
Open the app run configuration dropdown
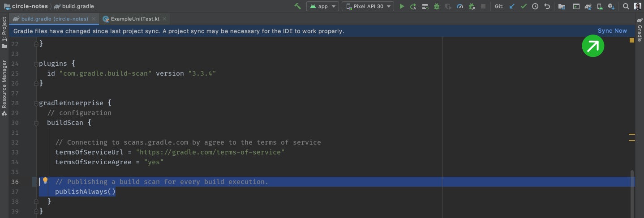coord(322,6)
